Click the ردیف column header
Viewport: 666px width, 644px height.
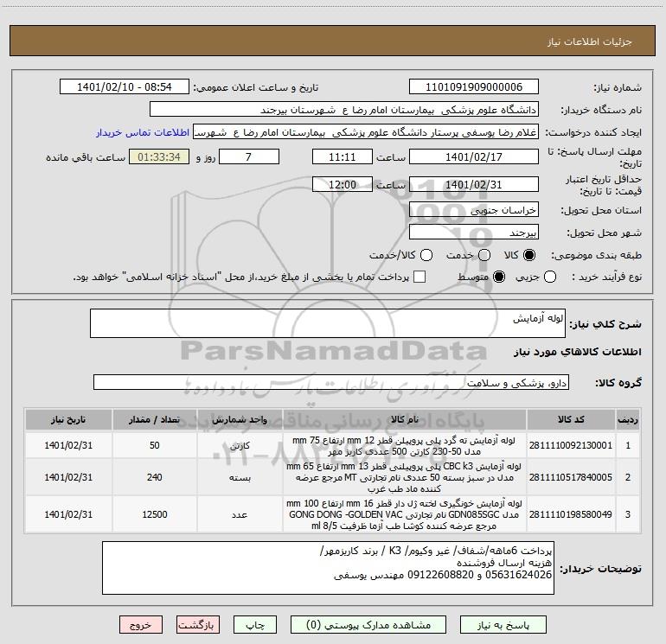(628, 419)
